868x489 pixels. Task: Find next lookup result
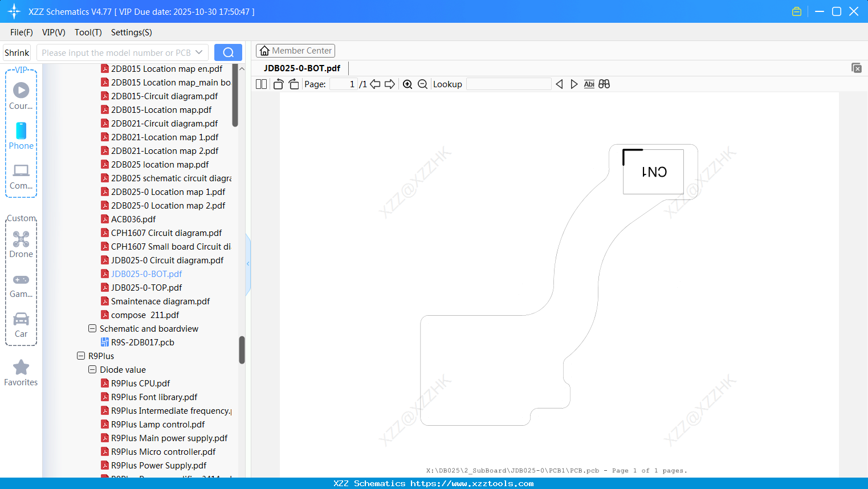coord(574,84)
